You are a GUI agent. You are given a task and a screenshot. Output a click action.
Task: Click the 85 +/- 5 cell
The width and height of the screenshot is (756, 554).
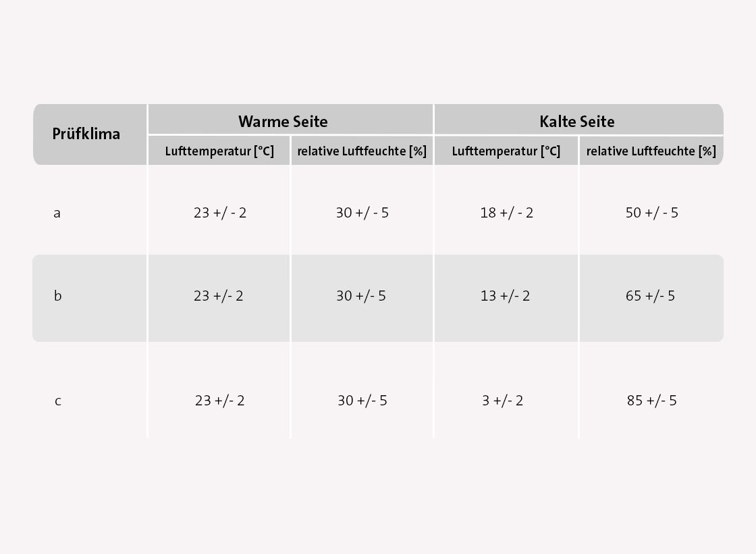point(651,401)
